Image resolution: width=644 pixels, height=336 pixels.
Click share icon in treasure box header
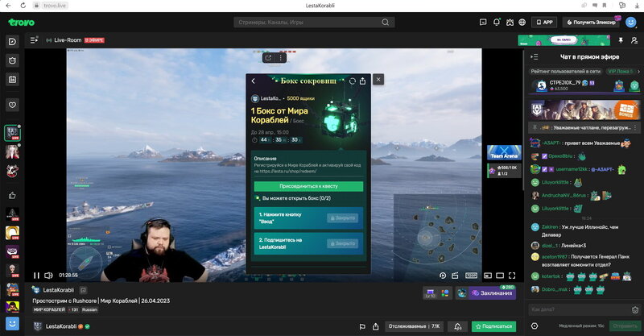coord(362,81)
